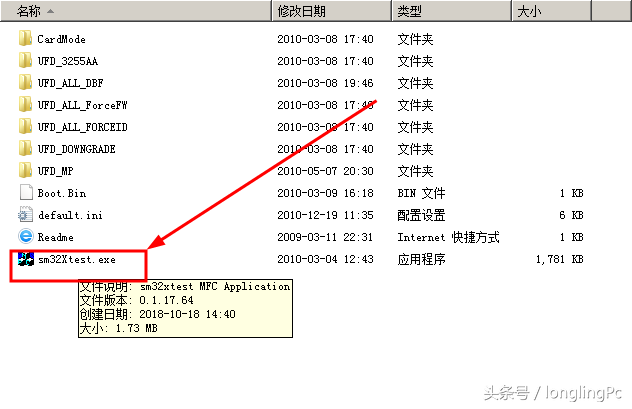
Task: Select the sm32Xtest.exe application icon
Action: click(x=26, y=259)
